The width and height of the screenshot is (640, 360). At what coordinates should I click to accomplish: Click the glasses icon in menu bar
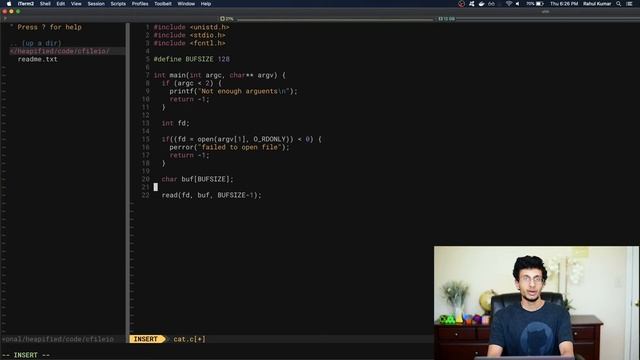pos(491,4)
